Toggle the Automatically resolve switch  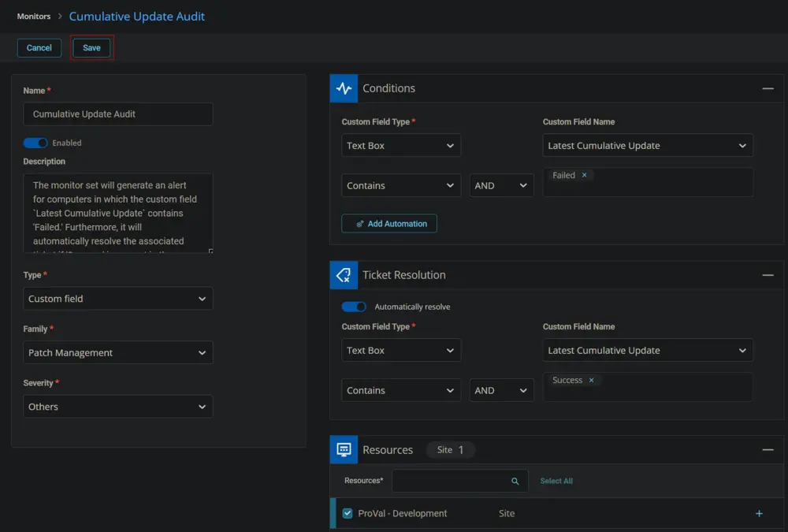tap(354, 307)
